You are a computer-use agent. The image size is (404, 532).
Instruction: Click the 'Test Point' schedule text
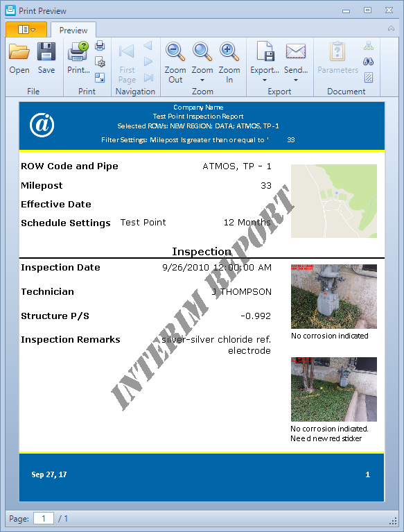(143, 223)
